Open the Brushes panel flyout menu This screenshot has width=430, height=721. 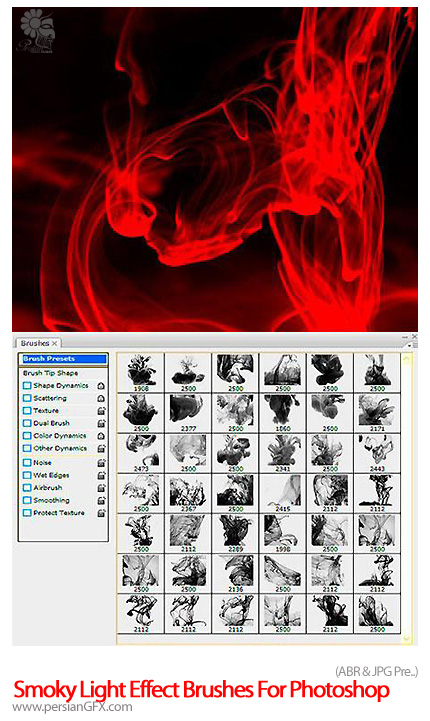point(410,344)
